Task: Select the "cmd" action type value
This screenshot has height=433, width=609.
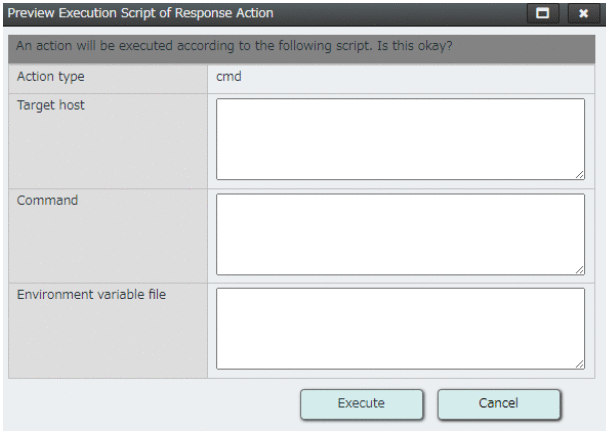Action: pos(228,76)
